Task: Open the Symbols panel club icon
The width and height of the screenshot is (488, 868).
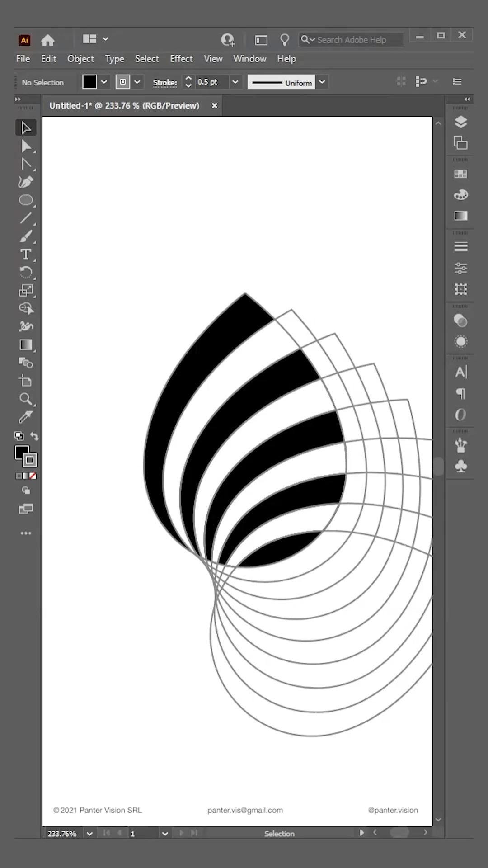Action: point(460,466)
